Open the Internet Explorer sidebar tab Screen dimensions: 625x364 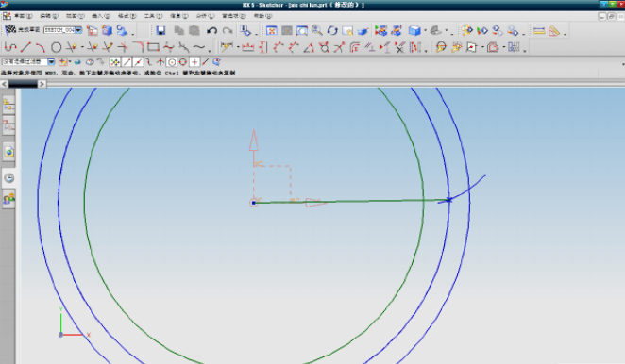pos(8,152)
